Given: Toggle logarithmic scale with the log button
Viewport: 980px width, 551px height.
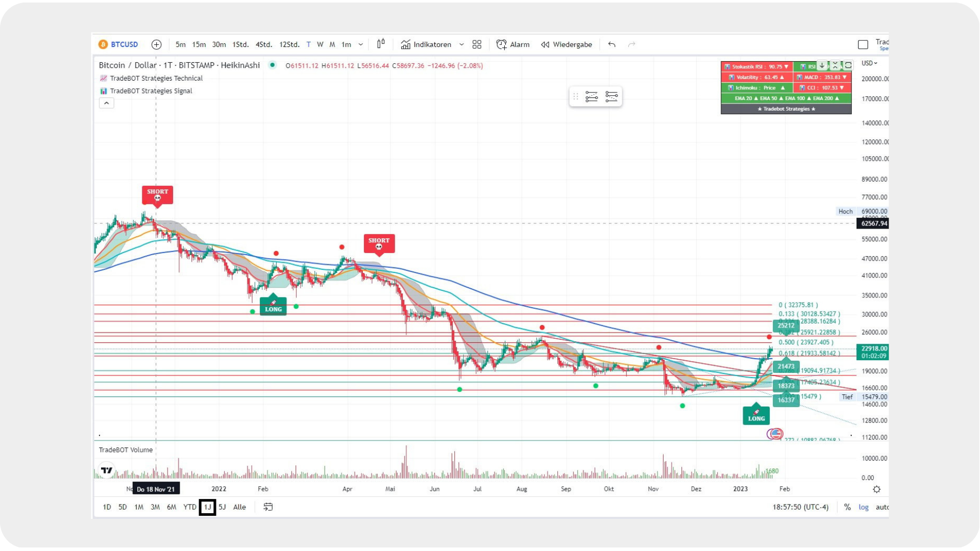Looking at the screenshot, I should (x=864, y=507).
